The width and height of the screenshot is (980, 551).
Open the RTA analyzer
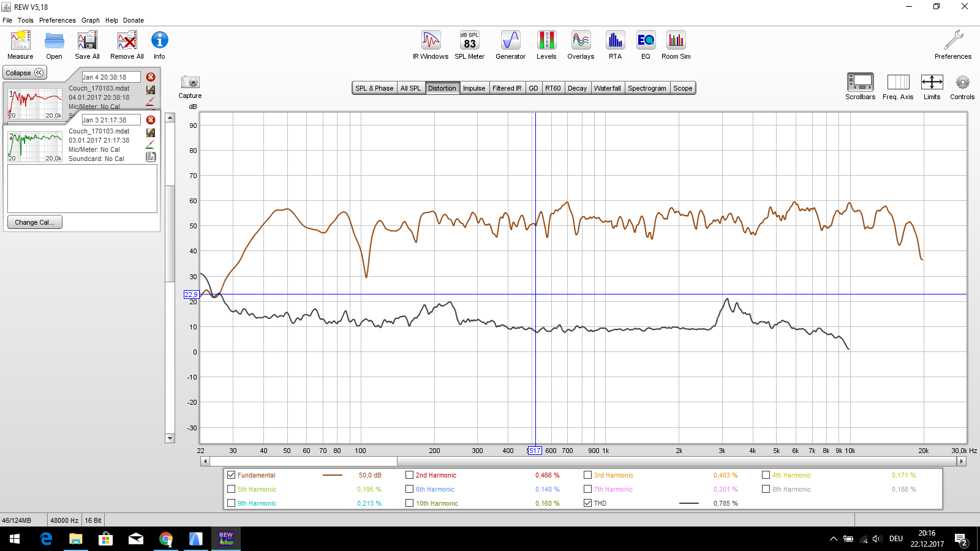click(615, 45)
